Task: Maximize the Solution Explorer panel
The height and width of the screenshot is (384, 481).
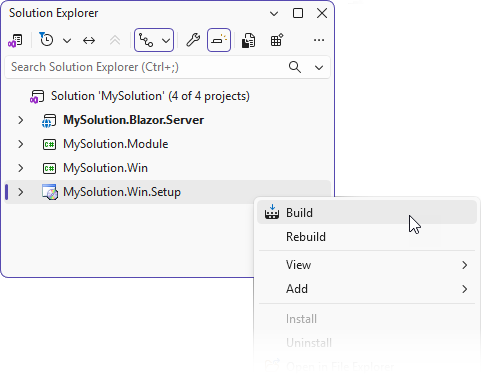Action: pyautogui.click(x=298, y=13)
